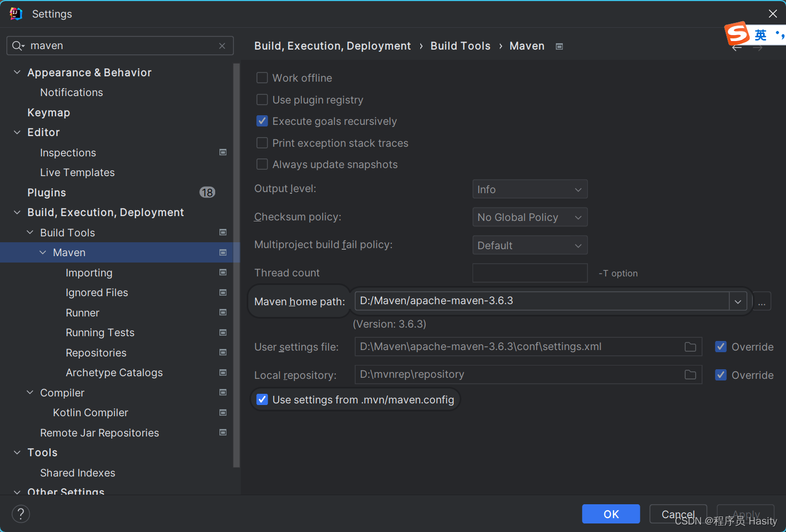
Task: Toggle Override for User settings file
Action: point(721,347)
